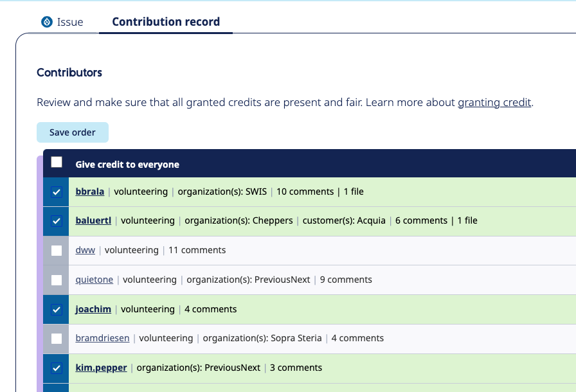The width and height of the screenshot is (576, 392).
Task: Open bramdriesen's profile link
Action: (102, 338)
